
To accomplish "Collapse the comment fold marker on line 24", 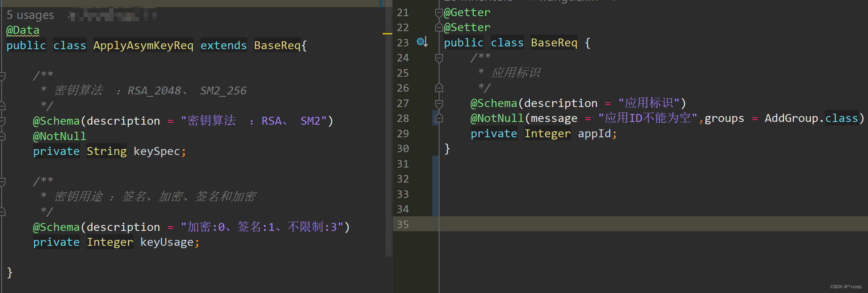I will click(x=439, y=58).
